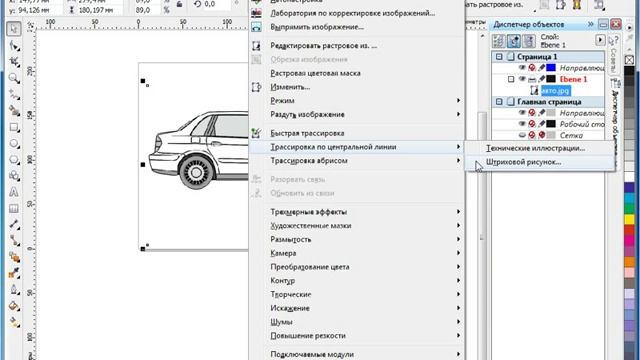Viewport: 640px width, 360px height.
Task: Select the Pick arrow tool
Action: point(14,29)
